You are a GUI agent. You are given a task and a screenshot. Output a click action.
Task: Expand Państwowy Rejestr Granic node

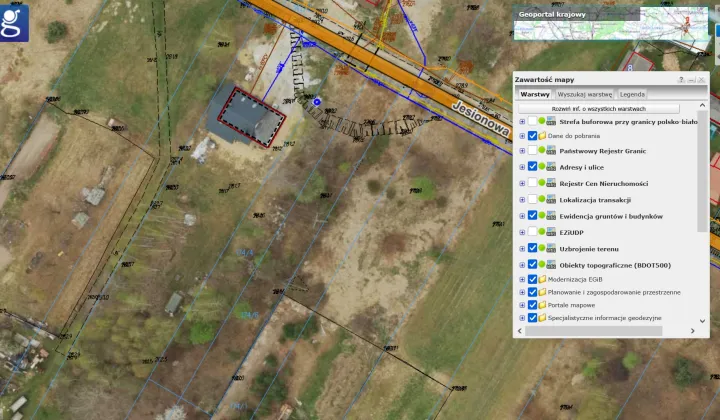pyautogui.click(x=522, y=151)
